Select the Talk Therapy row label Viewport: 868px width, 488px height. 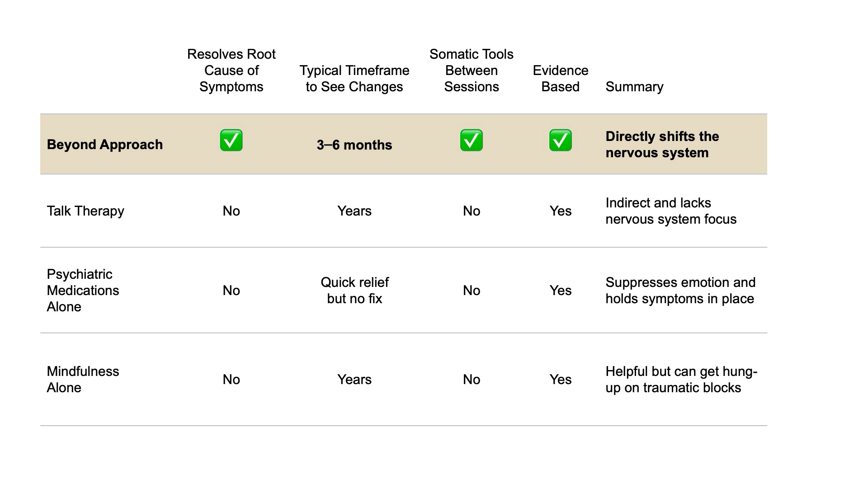pyautogui.click(x=85, y=211)
